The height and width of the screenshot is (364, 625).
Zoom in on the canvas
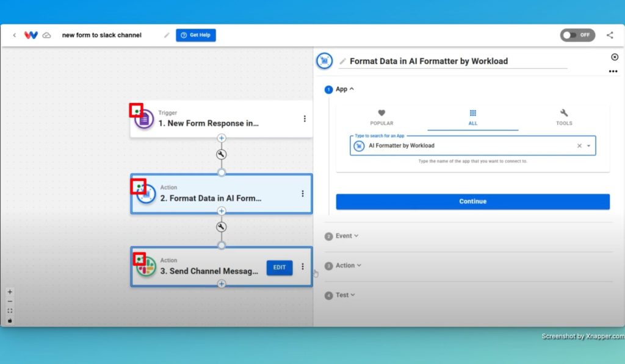(10, 292)
